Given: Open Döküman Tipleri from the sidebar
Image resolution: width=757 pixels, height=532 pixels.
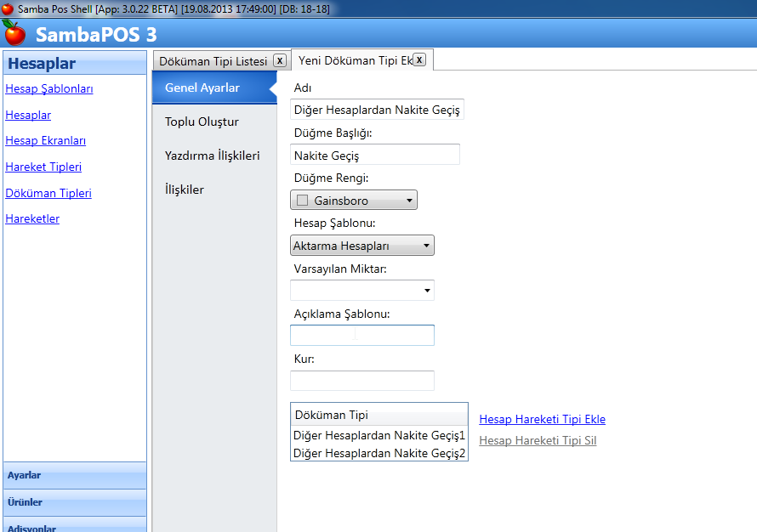Looking at the screenshot, I should click(x=48, y=193).
